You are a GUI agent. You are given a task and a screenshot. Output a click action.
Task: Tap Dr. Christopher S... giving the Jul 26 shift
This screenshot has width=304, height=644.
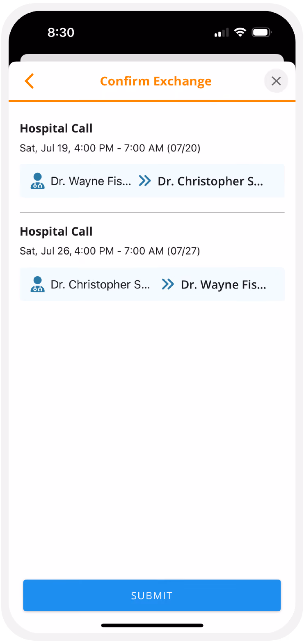coord(100,284)
